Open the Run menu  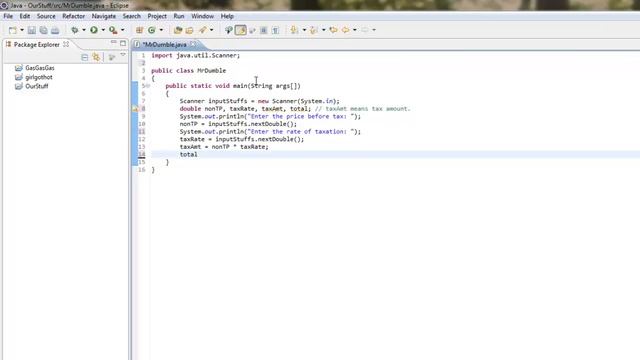[179, 16]
